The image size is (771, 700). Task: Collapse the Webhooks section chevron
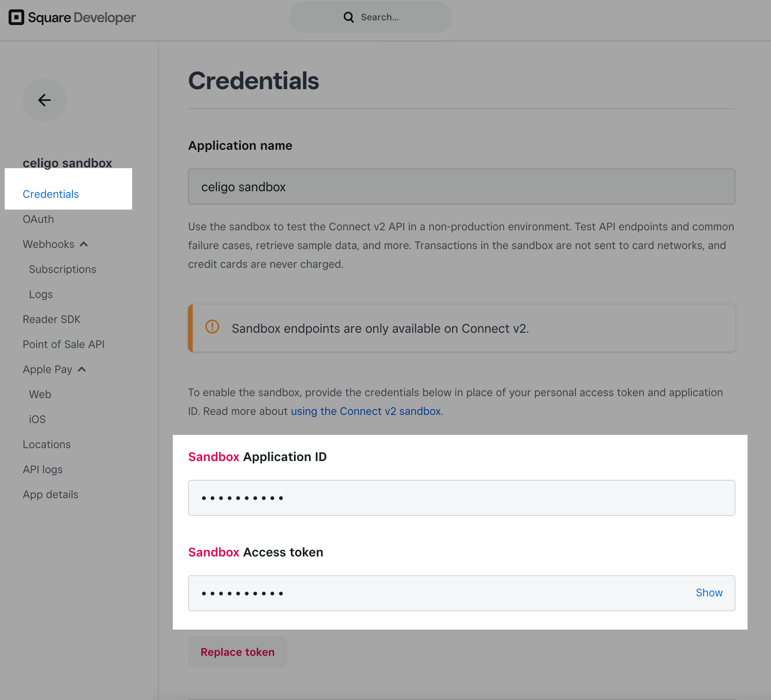coord(84,244)
